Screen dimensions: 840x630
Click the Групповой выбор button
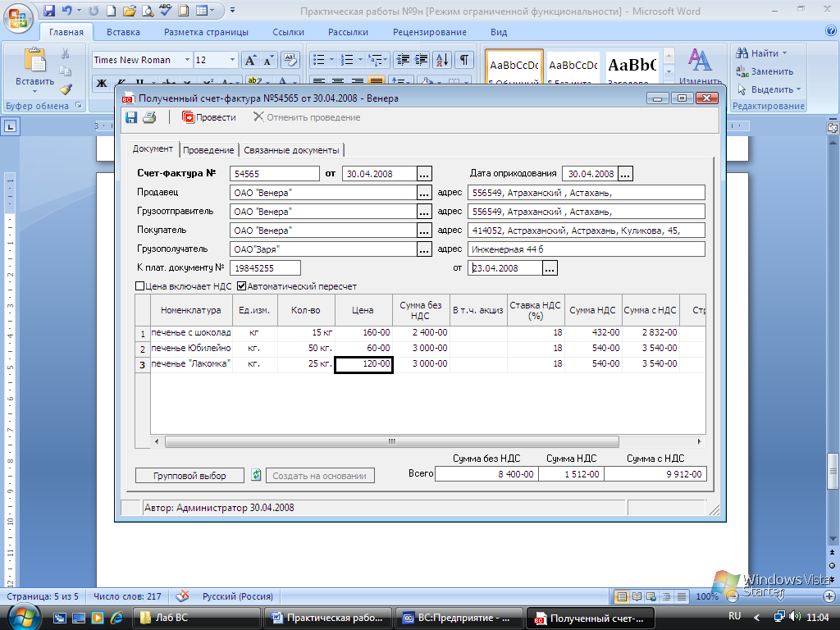pyautogui.click(x=189, y=476)
